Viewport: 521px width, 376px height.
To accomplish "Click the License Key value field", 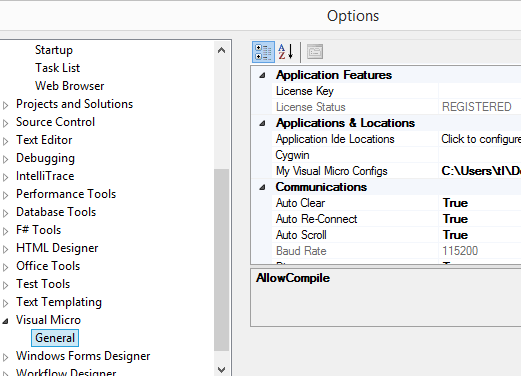I will (480, 91).
